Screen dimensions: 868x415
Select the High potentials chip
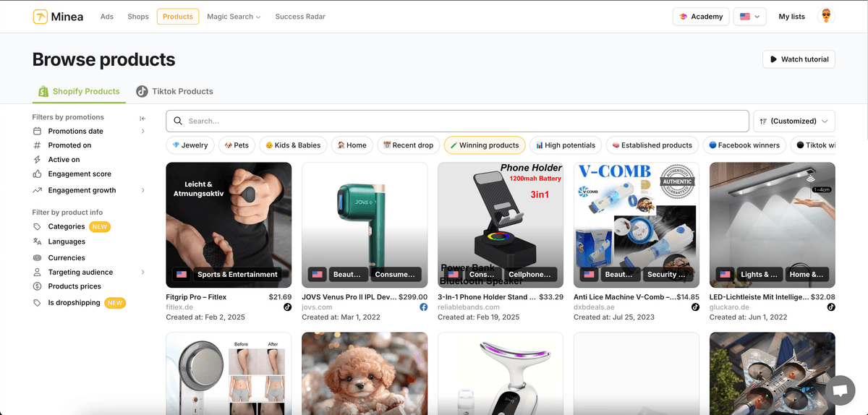coord(566,145)
